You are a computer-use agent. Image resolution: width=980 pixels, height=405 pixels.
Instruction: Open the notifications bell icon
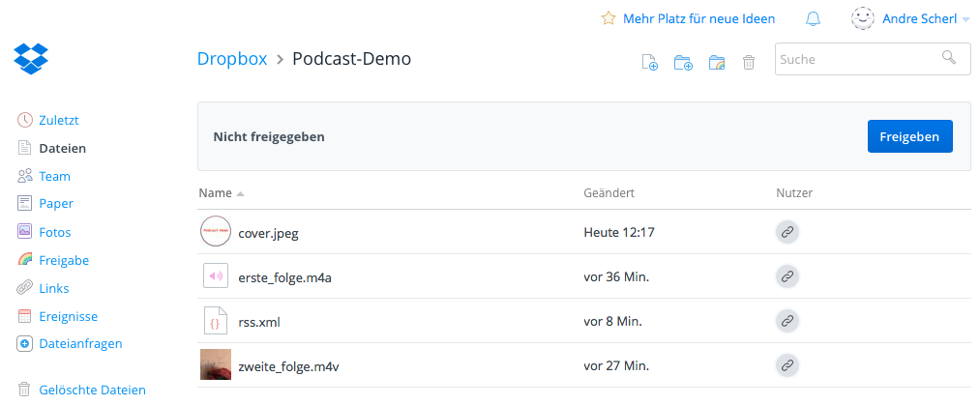tap(813, 18)
